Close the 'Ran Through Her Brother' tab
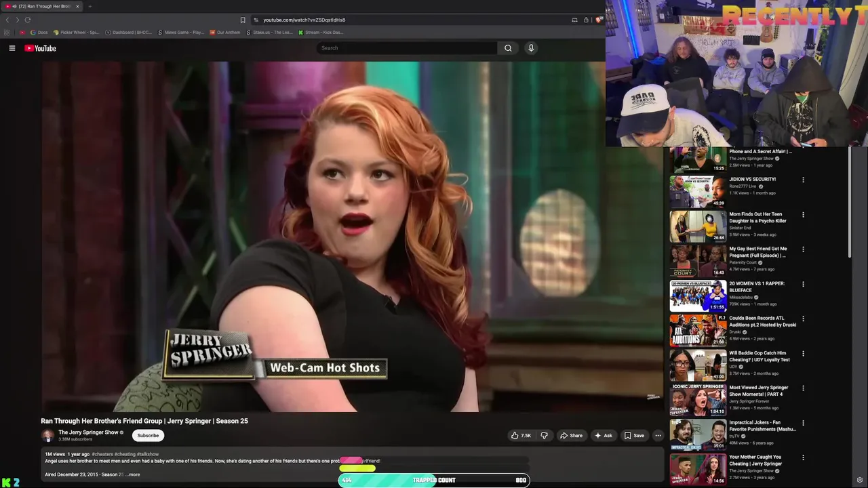The height and width of the screenshot is (488, 868). pos(77,6)
